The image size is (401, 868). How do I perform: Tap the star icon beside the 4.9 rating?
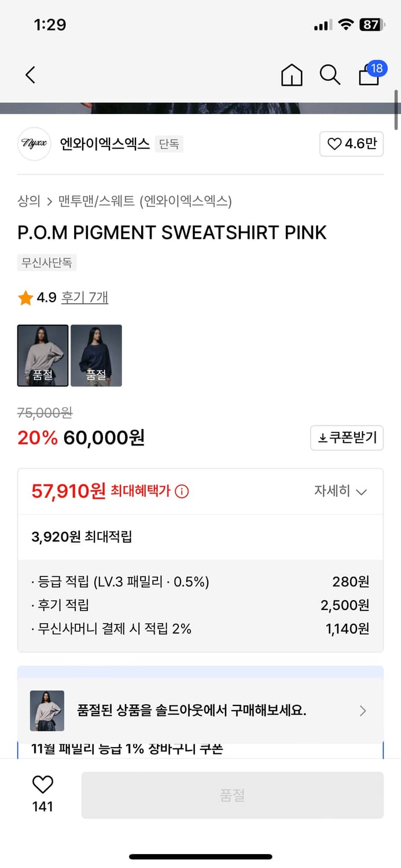tap(25, 297)
